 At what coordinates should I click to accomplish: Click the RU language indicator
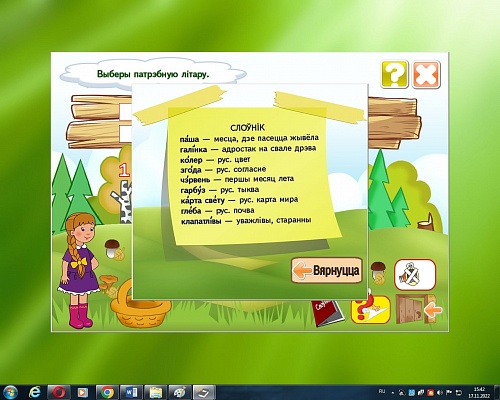click(x=382, y=391)
